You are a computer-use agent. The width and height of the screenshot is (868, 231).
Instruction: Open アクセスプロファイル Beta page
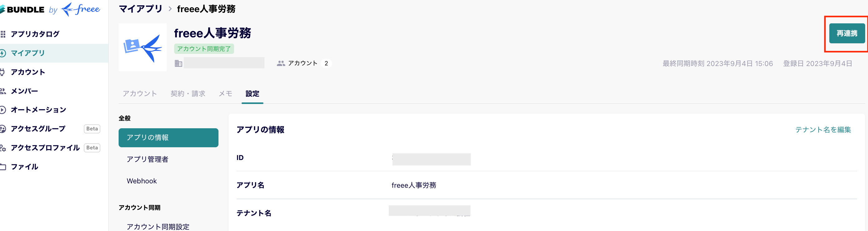45,148
